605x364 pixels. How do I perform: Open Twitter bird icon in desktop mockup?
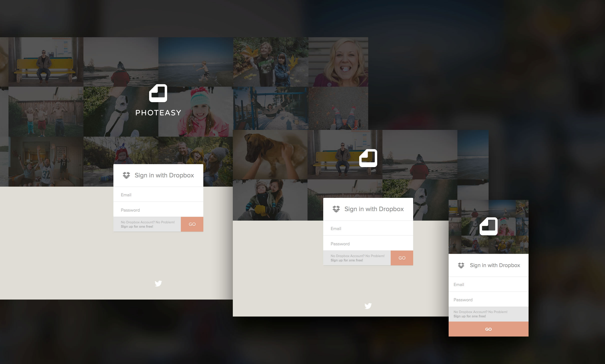[x=158, y=283]
